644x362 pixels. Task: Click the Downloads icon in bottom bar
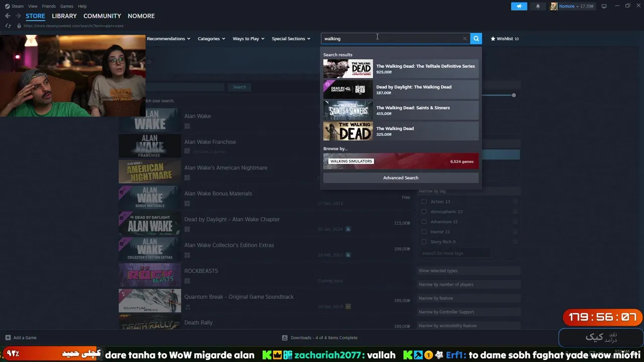[285, 338]
